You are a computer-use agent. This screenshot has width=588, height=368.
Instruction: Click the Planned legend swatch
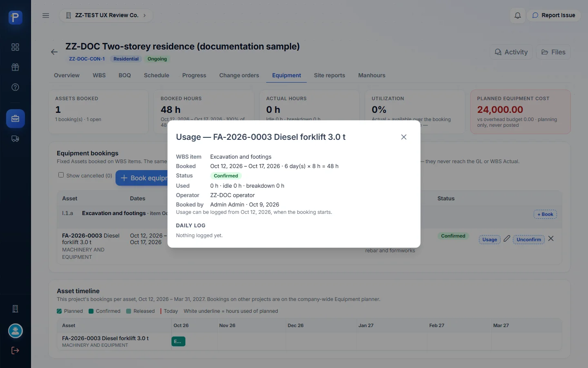(x=60, y=311)
